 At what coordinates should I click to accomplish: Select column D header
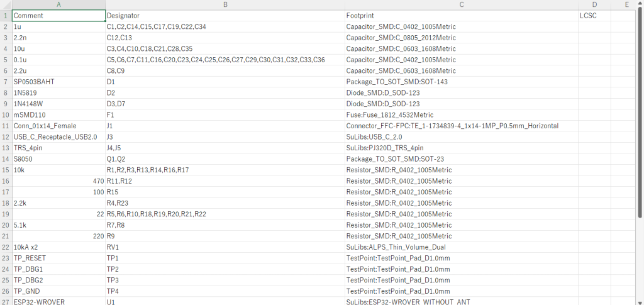click(x=594, y=4)
